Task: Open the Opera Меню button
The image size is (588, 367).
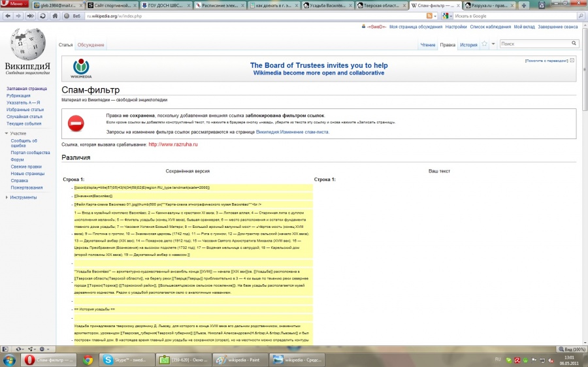Action: pyautogui.click(x=14, y=4)
